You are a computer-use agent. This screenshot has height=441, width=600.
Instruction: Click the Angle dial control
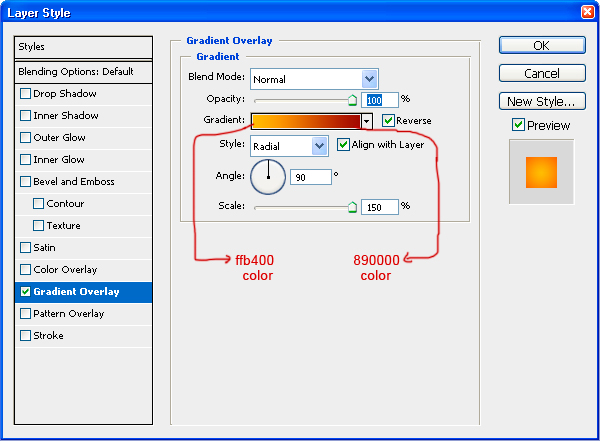[268, 177]
